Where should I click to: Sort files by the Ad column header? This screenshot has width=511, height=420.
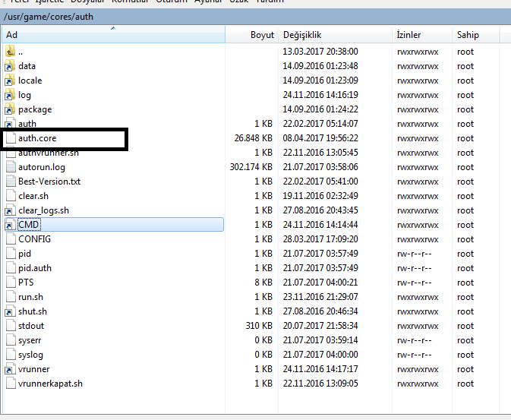point(113,35)
